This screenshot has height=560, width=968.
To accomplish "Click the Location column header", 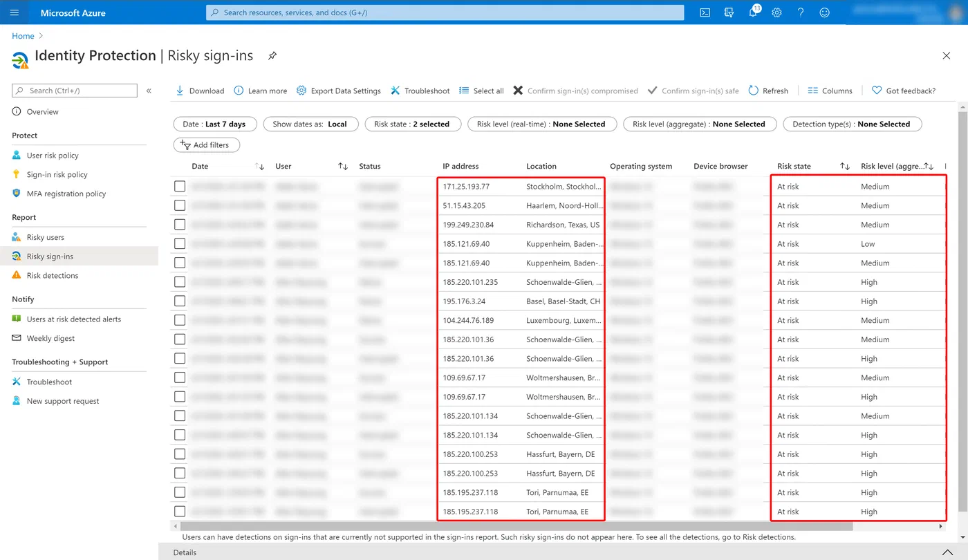I will [541, 167].
